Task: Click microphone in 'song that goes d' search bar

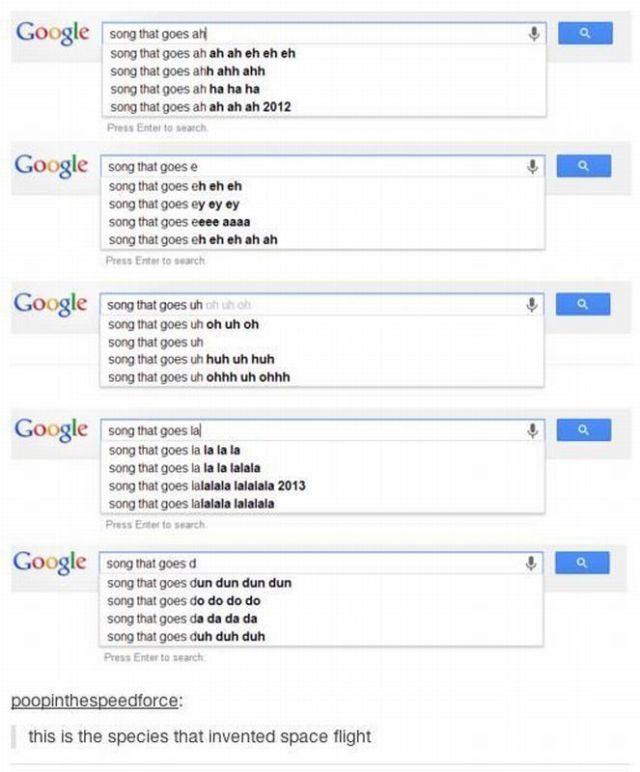Action: [535, 562]
